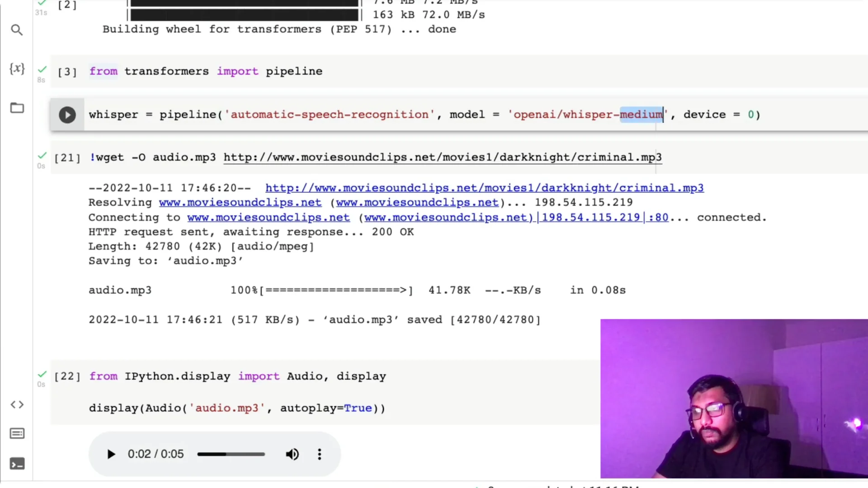Play the audio.mp3 clip in the player
Image resolution: width=868 pixels, height=488 pixels.
tap(111, 454)
